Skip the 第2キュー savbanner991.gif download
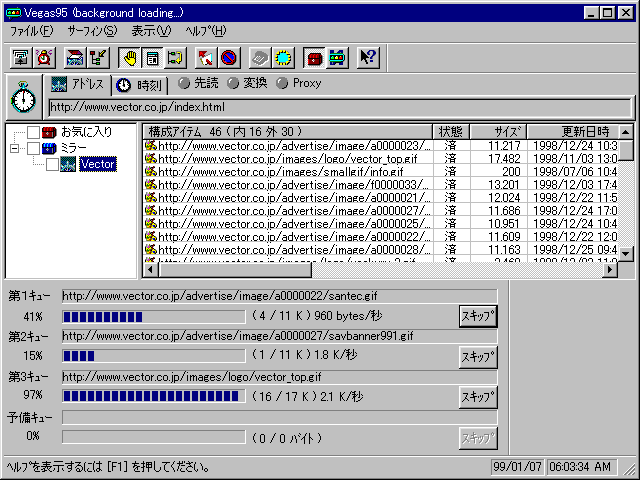 click(478, 357)
